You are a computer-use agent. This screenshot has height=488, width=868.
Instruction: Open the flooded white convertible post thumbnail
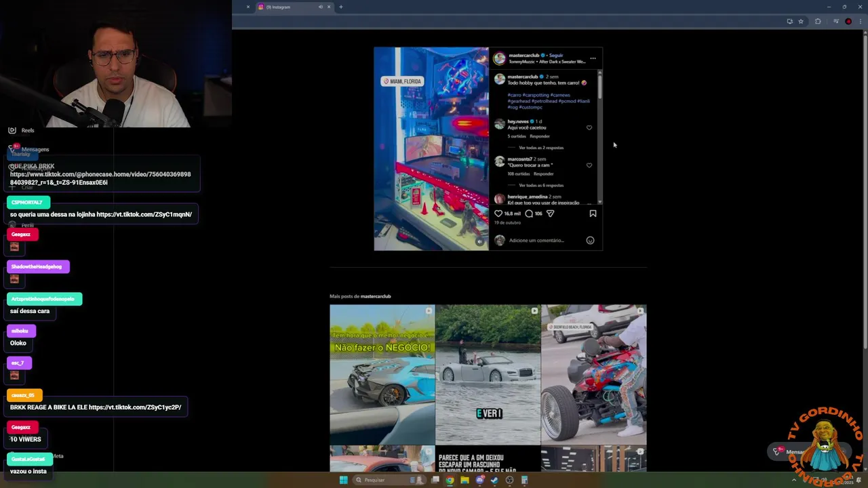pyautogui.click(x=488, y=374)
